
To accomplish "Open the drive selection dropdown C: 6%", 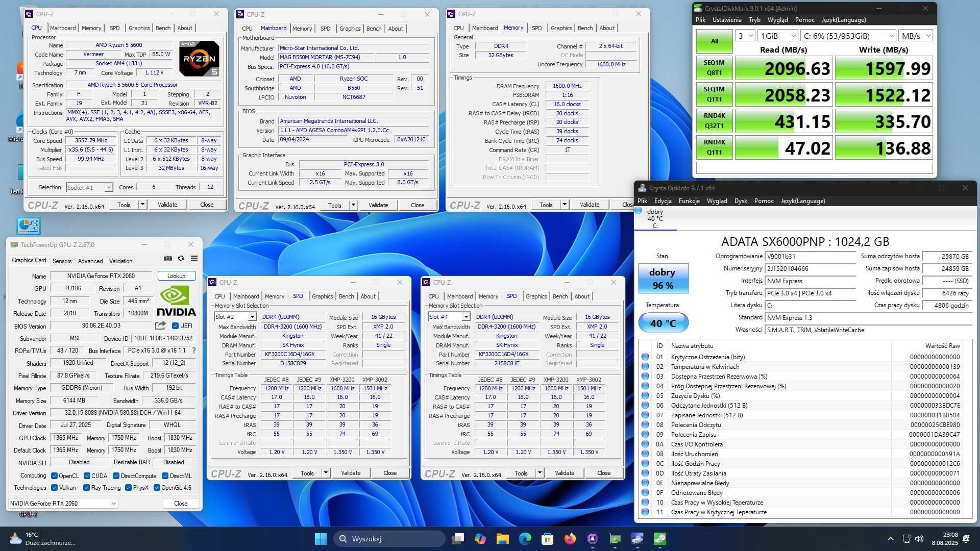I will click(x=848, y=36).
